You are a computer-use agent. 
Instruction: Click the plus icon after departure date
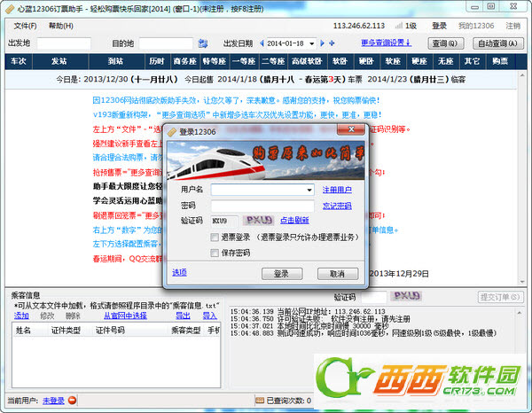pyautogui.click(x=332, y=43)
